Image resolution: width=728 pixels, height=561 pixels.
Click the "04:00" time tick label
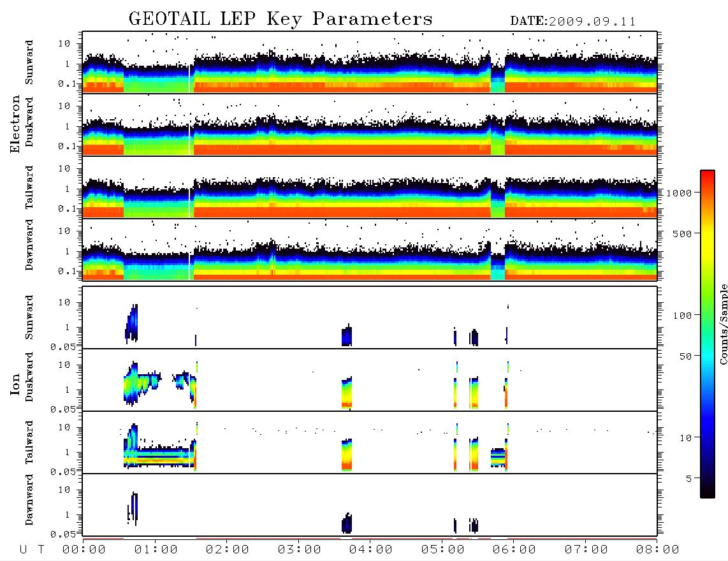(x=371, y=550)
